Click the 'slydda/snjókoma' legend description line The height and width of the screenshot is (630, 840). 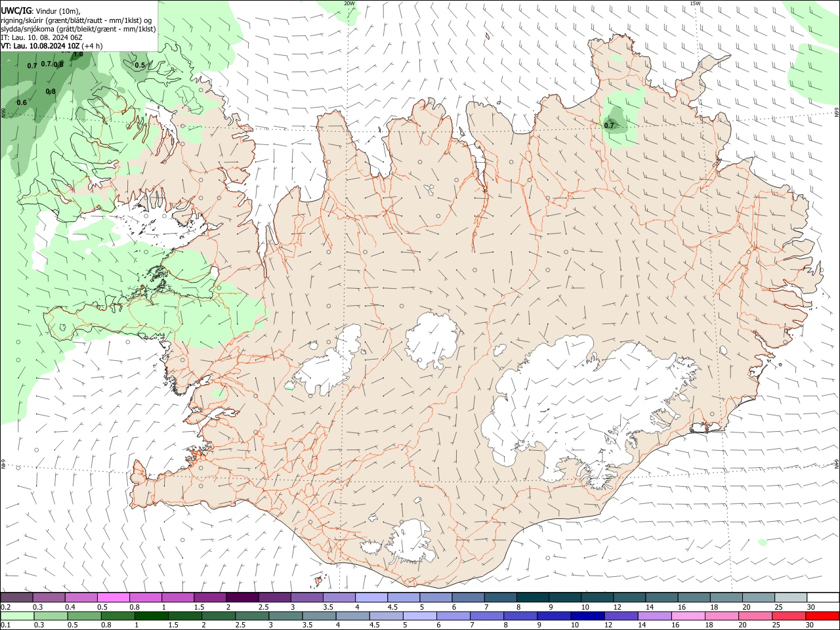coord(78,29)
